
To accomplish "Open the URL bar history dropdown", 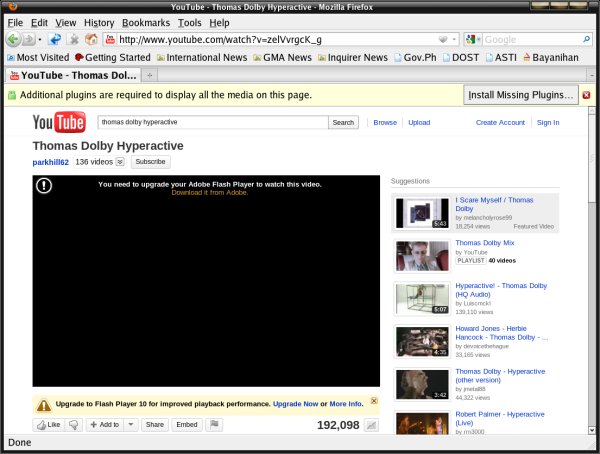I will (455, 40).
